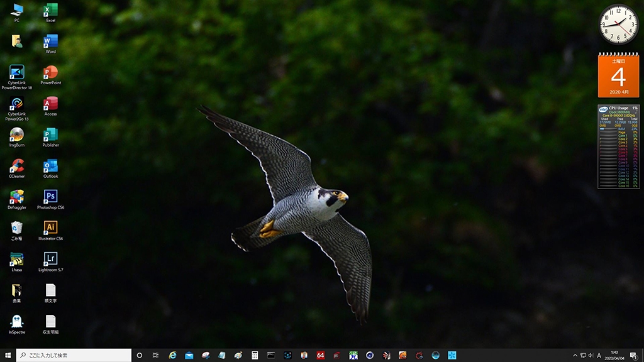644x362 pixels.
Task: Click the Lhasa archive tool icon
Action: coord(16,260)
